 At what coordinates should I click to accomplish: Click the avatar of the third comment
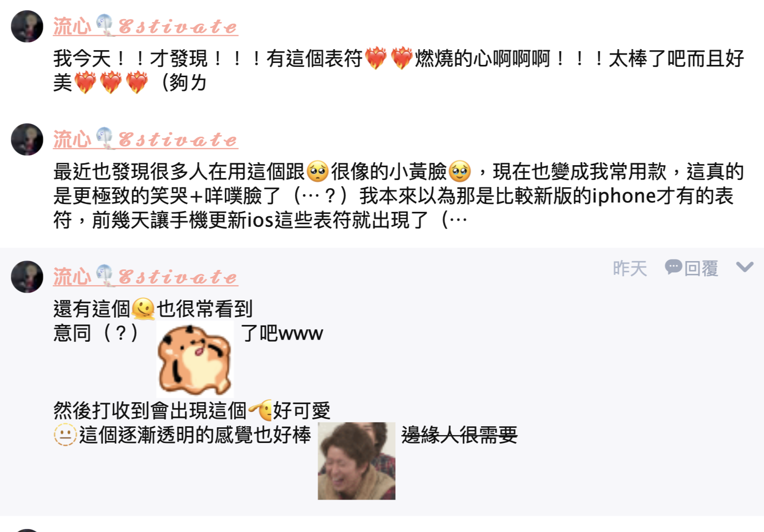(27, 277)
